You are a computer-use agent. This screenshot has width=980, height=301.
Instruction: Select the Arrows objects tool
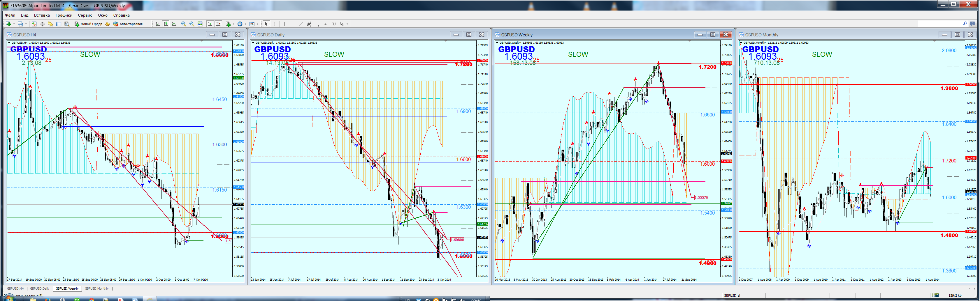click(x=342, y=24)
